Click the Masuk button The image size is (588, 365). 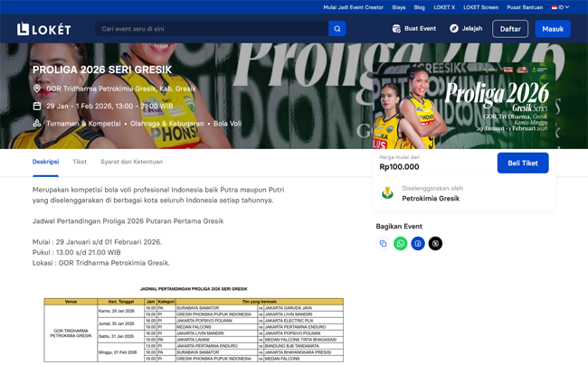pos(553,29)
